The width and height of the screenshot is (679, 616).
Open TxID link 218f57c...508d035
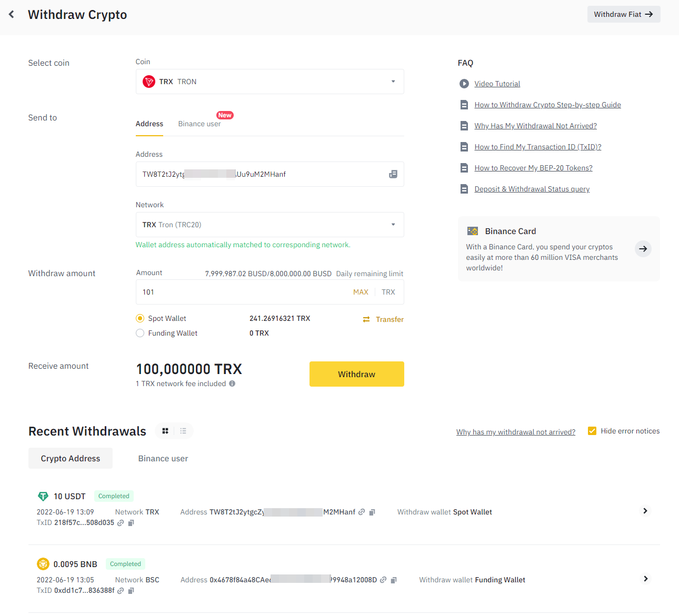pyautogui.click(x=121, y=523)
